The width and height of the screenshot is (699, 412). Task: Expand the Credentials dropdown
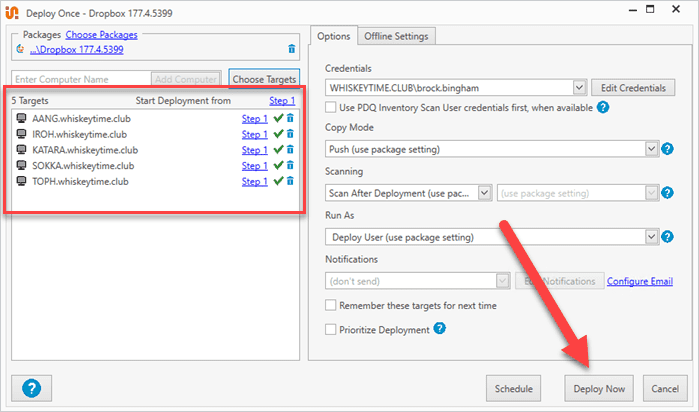click(579, 87)
